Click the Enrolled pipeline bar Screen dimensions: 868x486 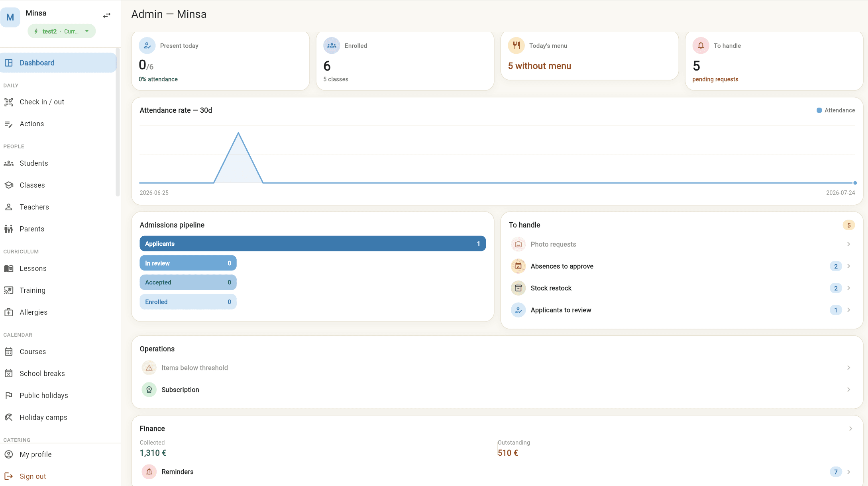(x=188, y=302)
